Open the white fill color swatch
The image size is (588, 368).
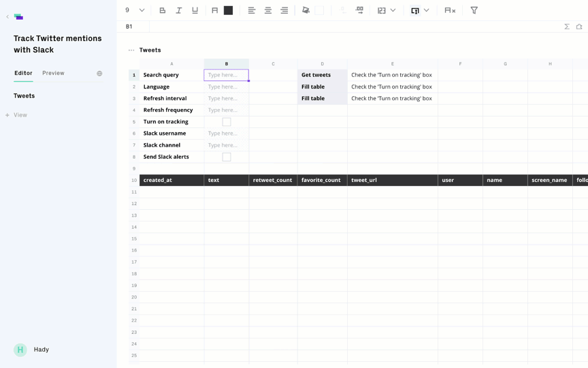point(319,10)
